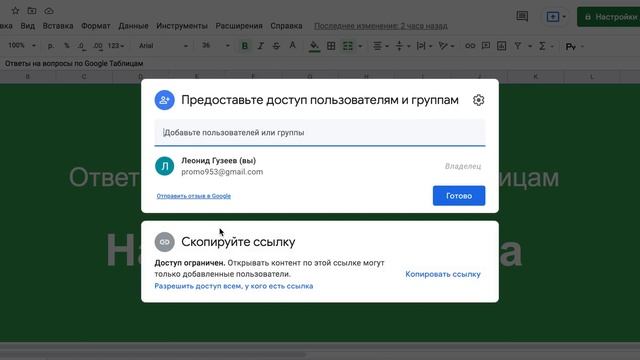640x360 pixels.
Task: Open the Arial font dropdown
Action: click(x=163, y=46)
